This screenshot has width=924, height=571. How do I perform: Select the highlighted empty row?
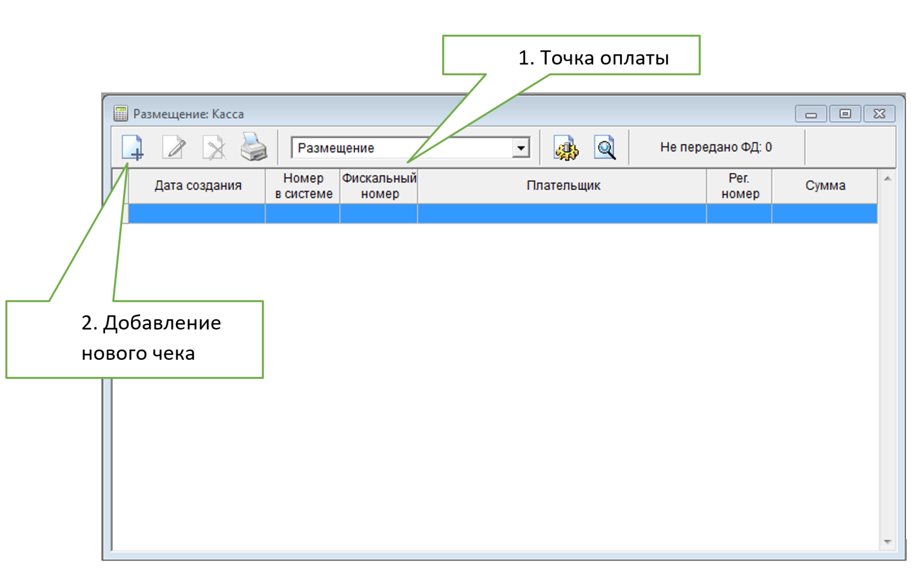tap(495, 215)
